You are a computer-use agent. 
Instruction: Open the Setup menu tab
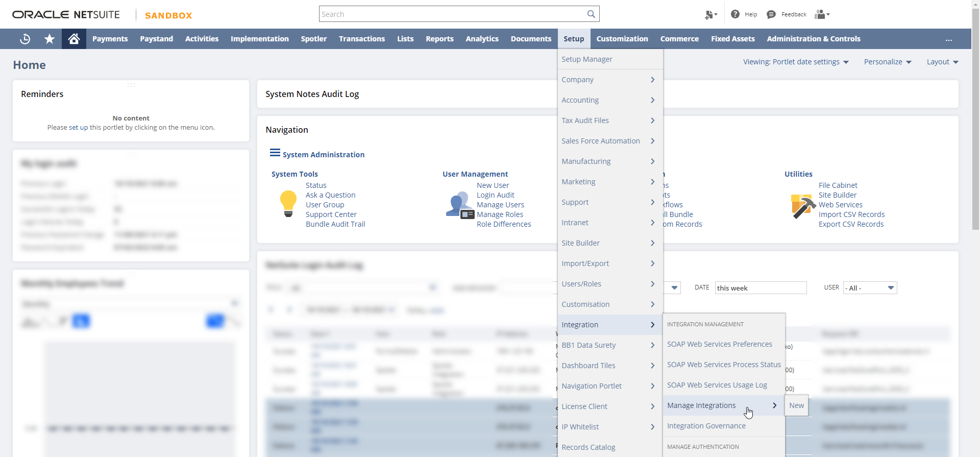(574, 39)
